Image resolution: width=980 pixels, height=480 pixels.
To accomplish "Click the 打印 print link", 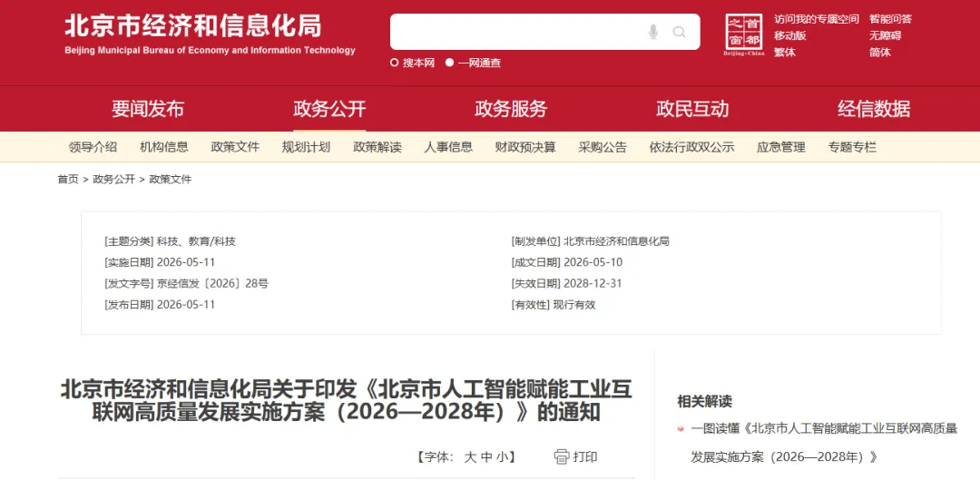I will coord(585,457).
